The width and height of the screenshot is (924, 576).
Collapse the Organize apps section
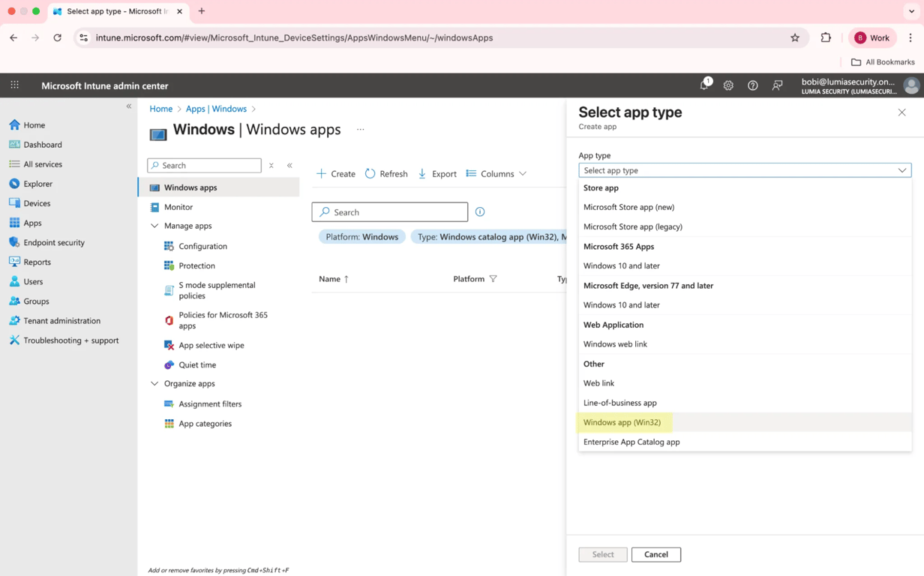[154, 383]
